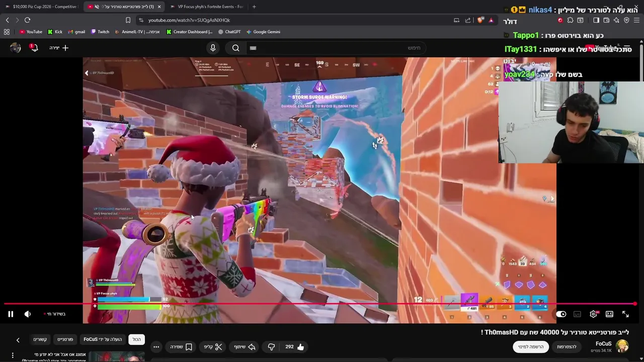Image resolution: width=644 pixels, height=362 pixels.
Task: Start voice search with microphone icon
Action: tap(213, 48)
